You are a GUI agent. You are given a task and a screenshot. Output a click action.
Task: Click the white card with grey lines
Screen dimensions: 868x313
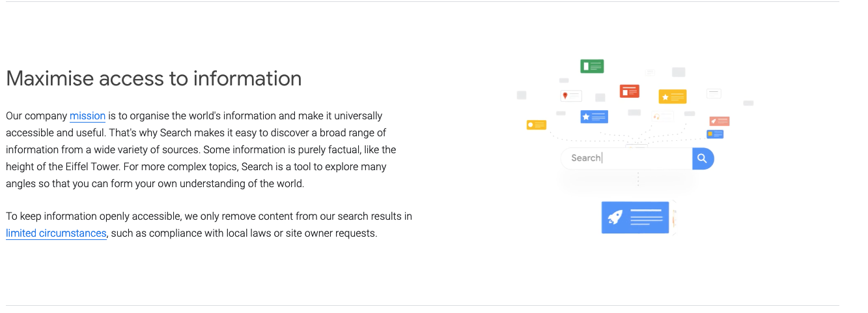click(x=714, y=93)
